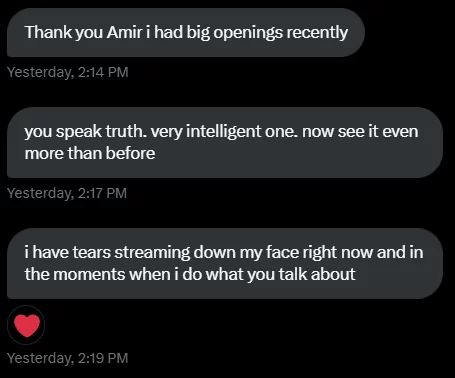Viewport: 455px width, 378px height.
Task: Click the word 'openings' in the first message
Action: 248,33
